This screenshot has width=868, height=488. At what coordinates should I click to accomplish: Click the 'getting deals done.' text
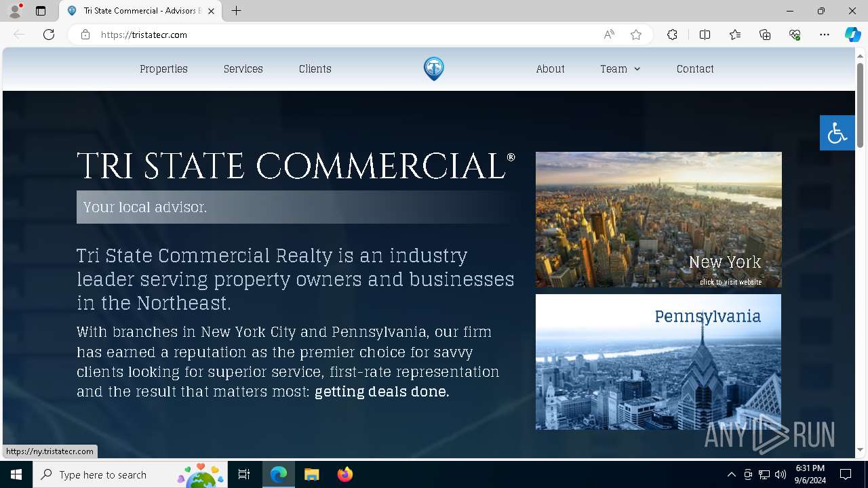tap(382, 392)
